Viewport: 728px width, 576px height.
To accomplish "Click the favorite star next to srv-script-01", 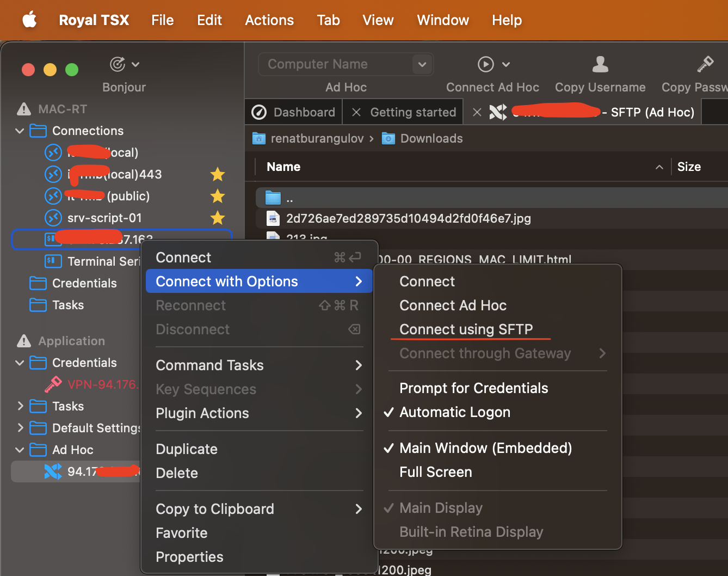I will tap(218, 218).
